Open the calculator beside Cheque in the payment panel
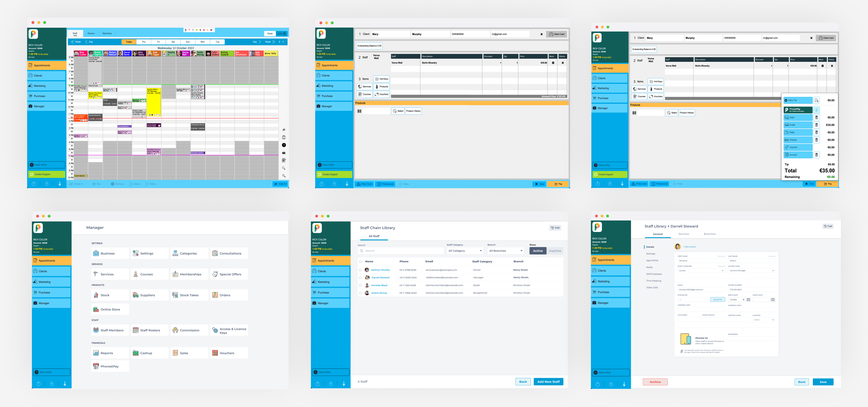This screenshot has height=407, width=868. click(816, 140)
